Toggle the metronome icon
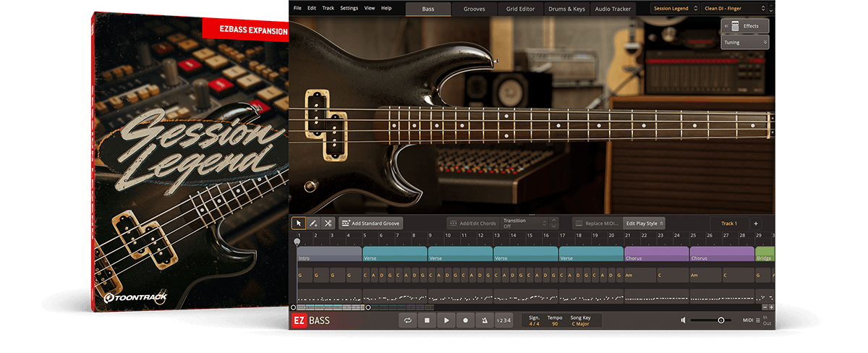868x353 pixels. (484, 320)
